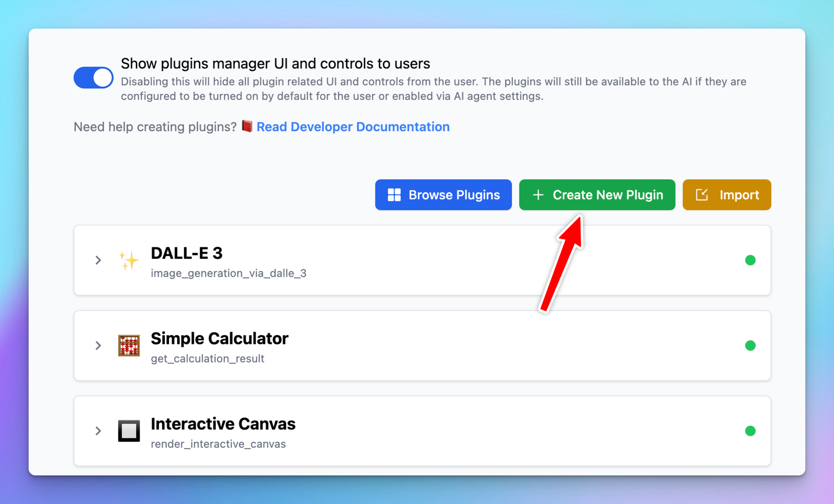Disable the plugins manager UI toggle
The height and width of the screenshot is (504, 834).
pos(93,77)
